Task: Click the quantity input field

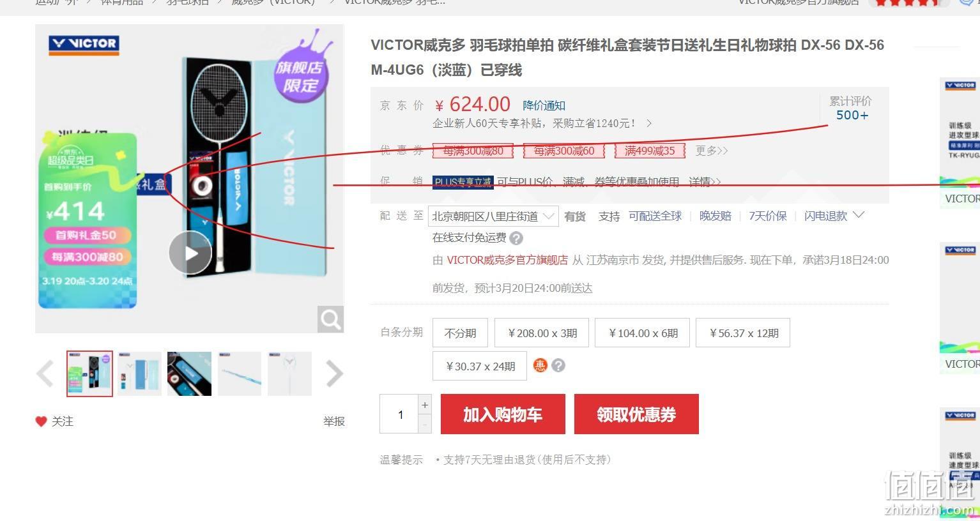Action: (x=400, y=414)
